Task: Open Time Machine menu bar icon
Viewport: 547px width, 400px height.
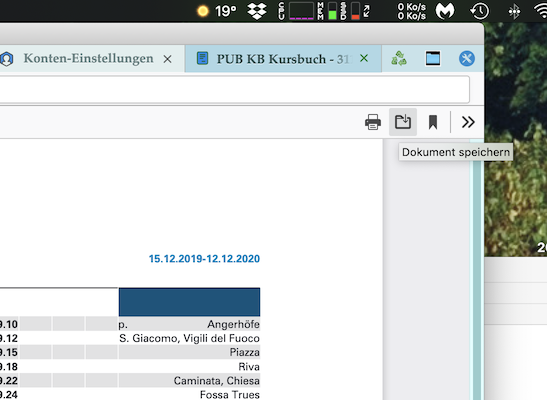Action: click(x=479, y=11)
